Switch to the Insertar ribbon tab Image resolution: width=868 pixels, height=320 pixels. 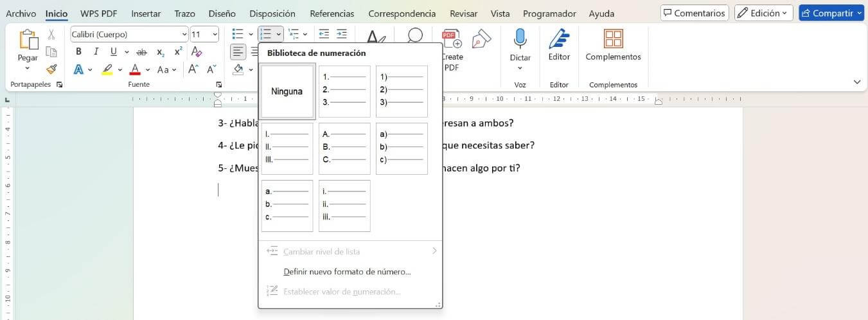(146, 13)
